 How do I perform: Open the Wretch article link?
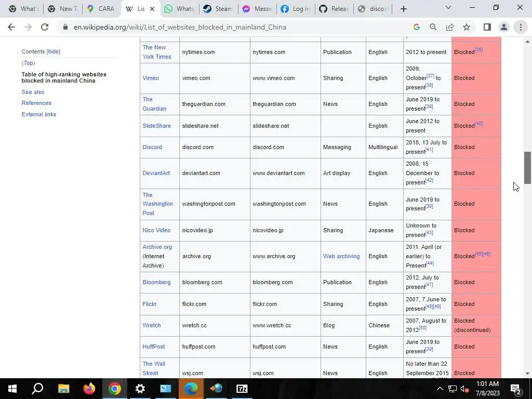[x=151, y=325]
